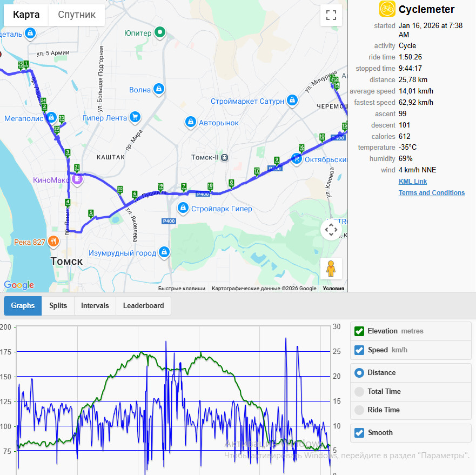This screenshot has width=476, height=475.
Task: Select the Ride Time radio button
Action: pyautogui.click(x=359, y=410)
